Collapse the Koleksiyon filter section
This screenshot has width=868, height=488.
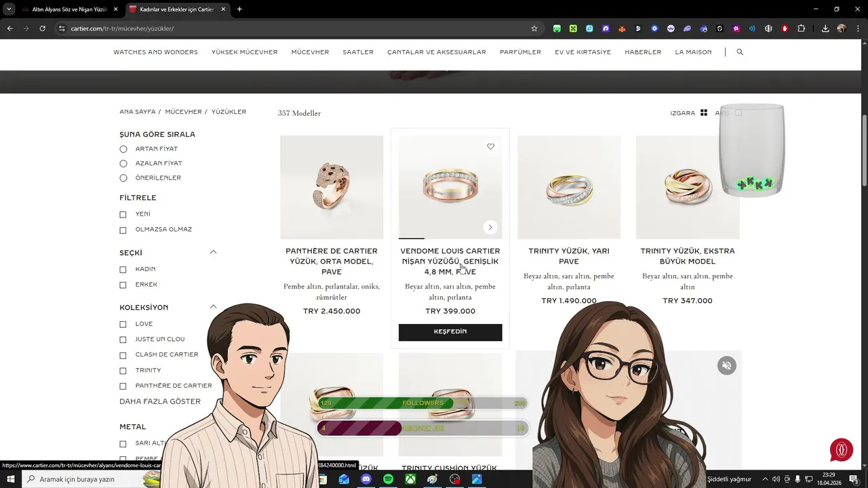tap(213, 306)
